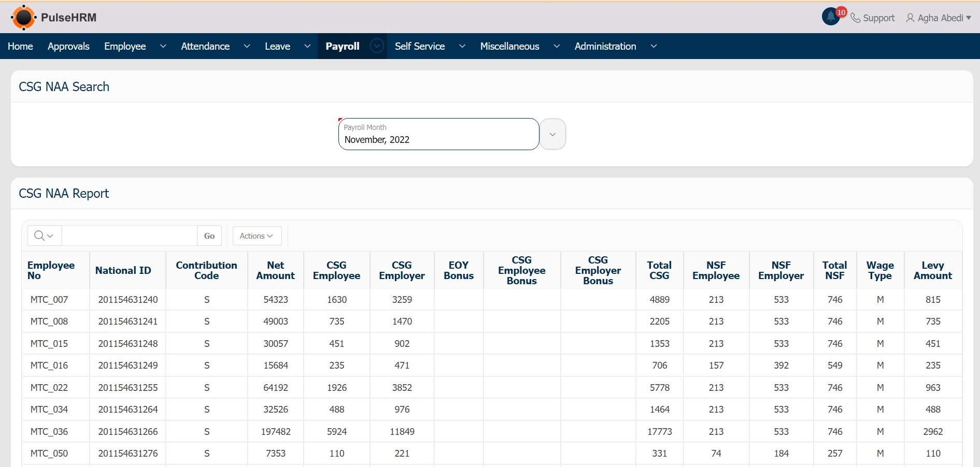
Task: Open the Approvals menu item
Action: (68, 46)
